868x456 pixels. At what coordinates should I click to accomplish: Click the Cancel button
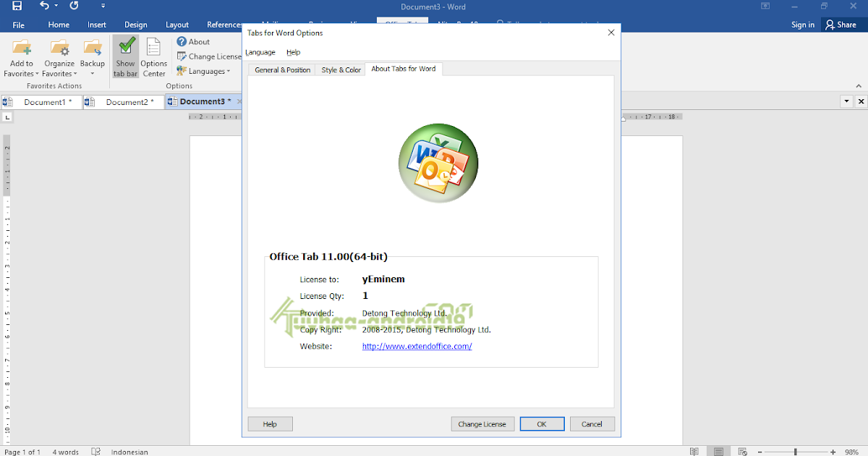click(592, 424)
